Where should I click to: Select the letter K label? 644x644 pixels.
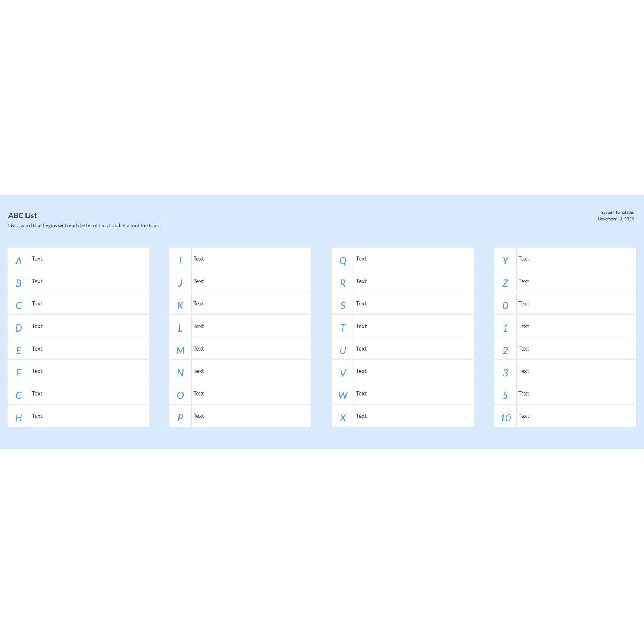[180, 305]
